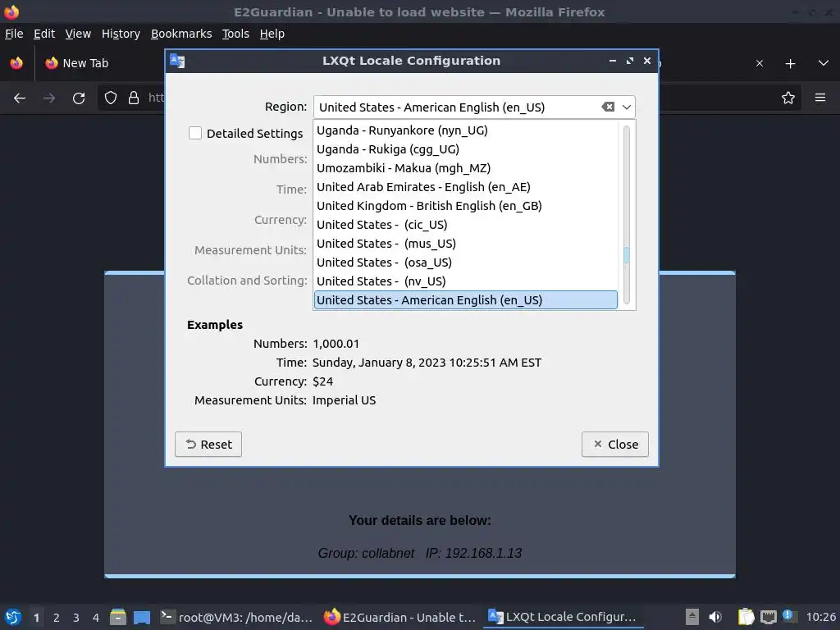
Task: Select the United States (osa_US) entry
Action: 465,262
